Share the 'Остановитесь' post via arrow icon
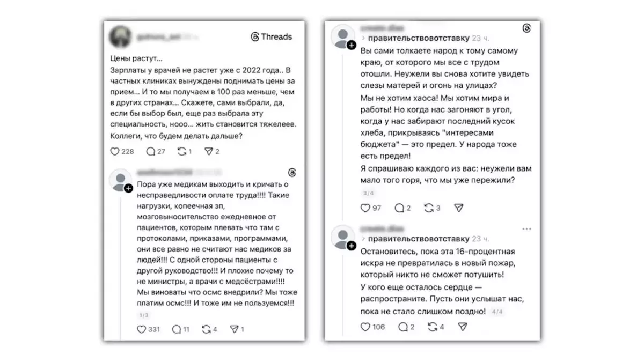 point(462,327)
